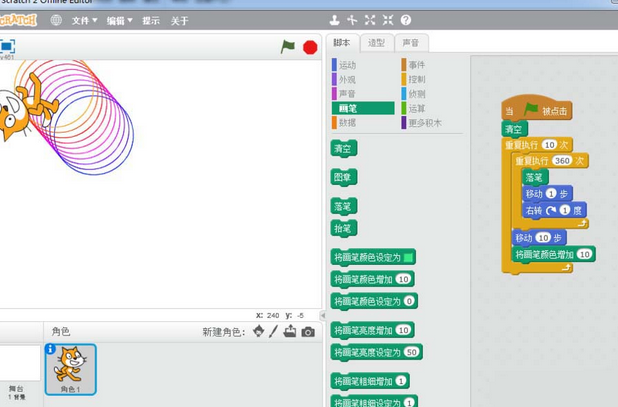Viewport: 618px width, 407px height.
Task: Open block help with the question mark icon
Action: point(406,20)
